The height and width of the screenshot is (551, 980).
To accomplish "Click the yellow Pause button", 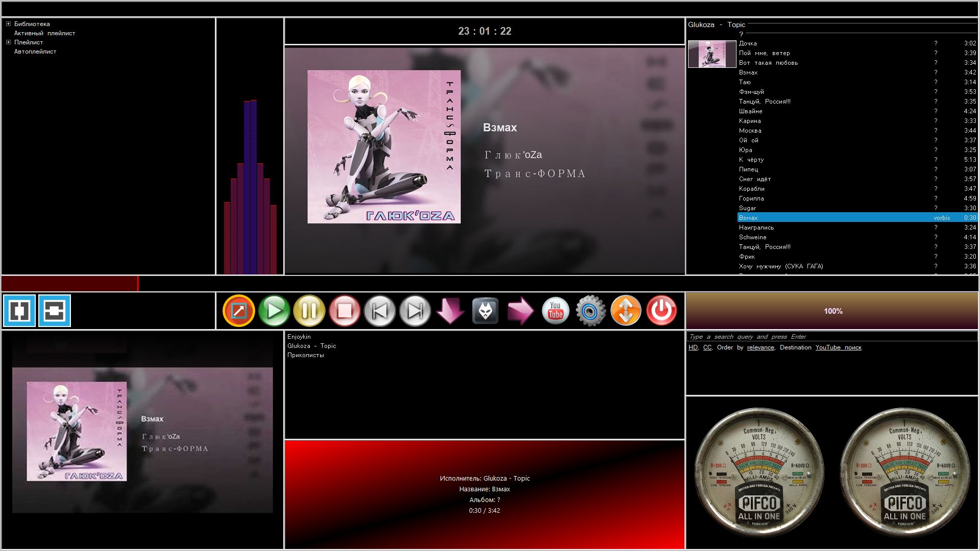I will click(x=309, y=311).
